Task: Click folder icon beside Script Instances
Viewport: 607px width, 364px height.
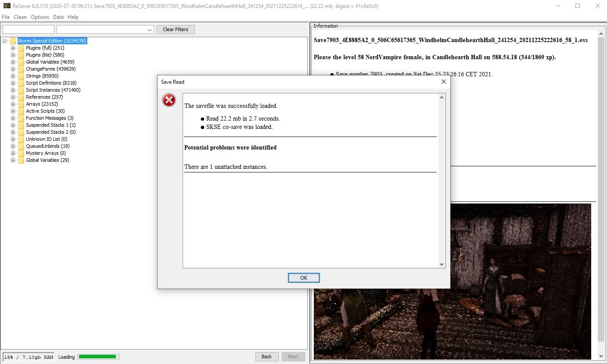Action: (x=21, y=90)
